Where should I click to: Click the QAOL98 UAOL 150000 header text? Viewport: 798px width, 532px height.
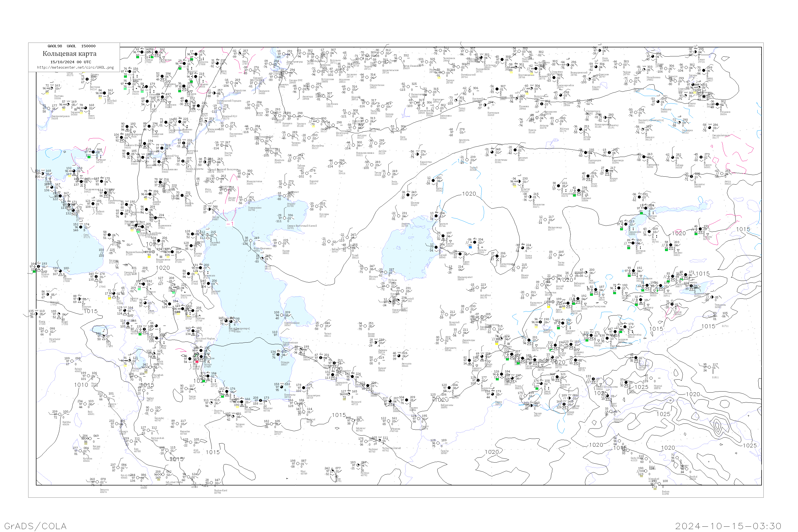click(72, 46)
